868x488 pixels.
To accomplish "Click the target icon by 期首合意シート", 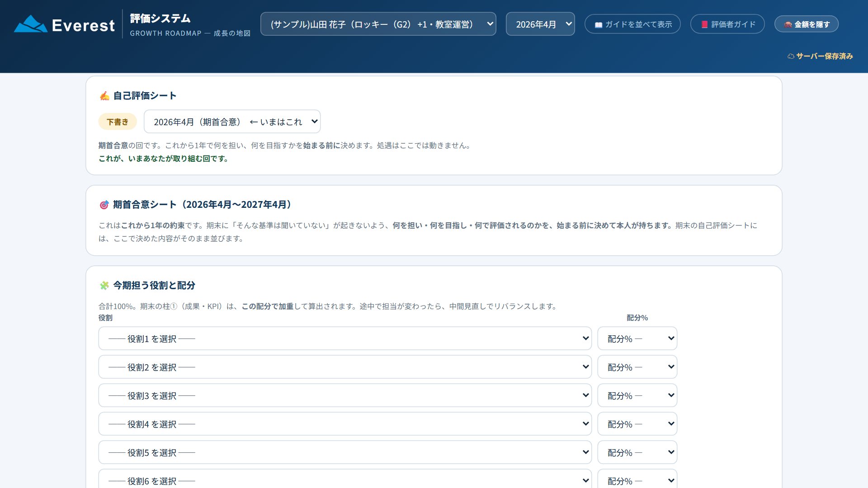I will pos(104,205).
